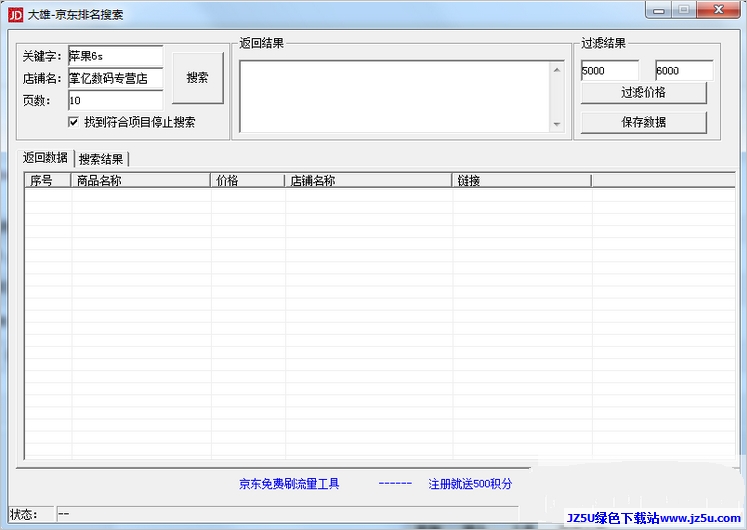Open the 注册就送500积分 link
This screenshot has height=530, width=747.
point(470,484)
